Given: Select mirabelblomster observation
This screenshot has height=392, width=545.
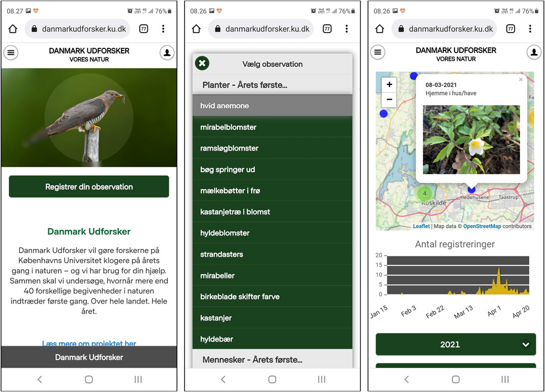Looking at the screenshot, I should coord(272,127).
